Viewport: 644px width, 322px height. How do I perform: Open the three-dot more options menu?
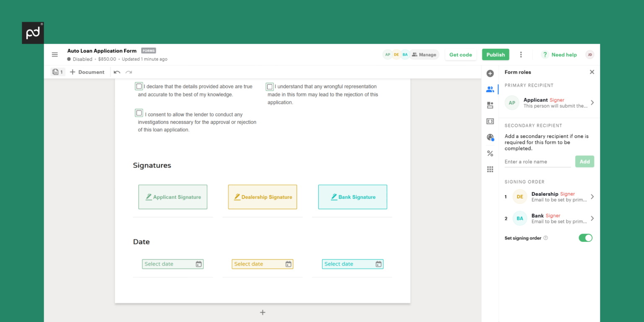[x=521, y=55]
